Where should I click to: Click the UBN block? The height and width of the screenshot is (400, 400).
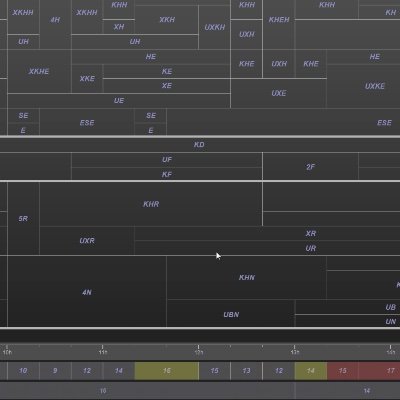[231, 314]
